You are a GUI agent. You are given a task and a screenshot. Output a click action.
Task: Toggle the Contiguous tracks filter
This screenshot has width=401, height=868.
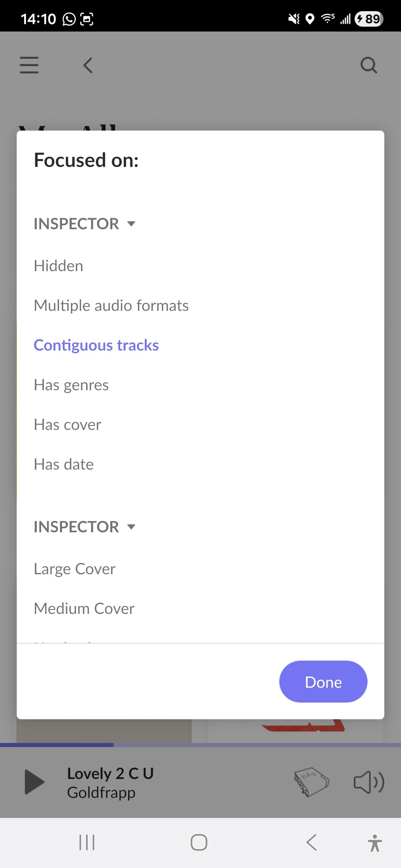coord(96,345)
